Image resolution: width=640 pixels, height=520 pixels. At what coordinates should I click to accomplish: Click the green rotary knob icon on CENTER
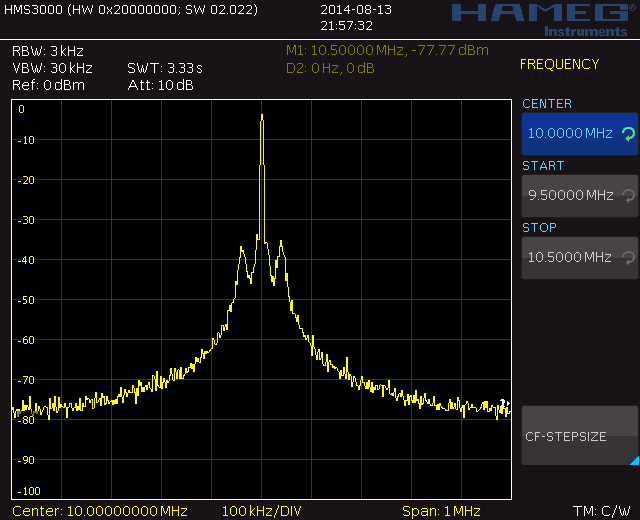tap(629, 134)
